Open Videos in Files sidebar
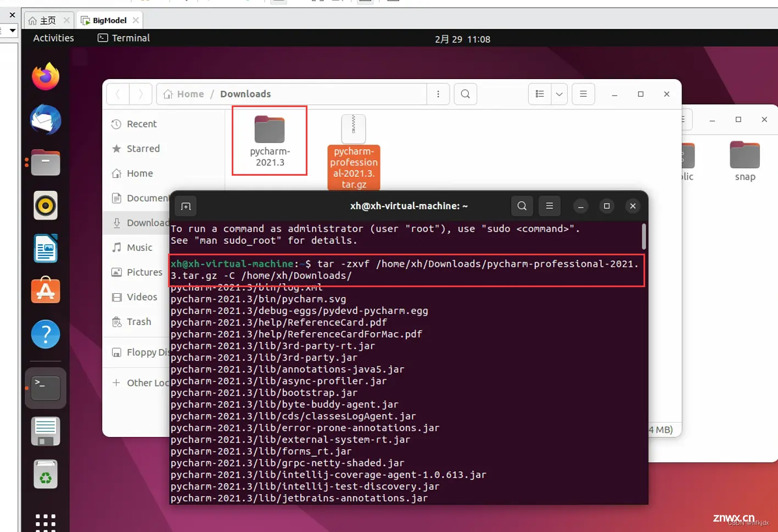Viewport: 778px width, 532px height. (135, 297)
